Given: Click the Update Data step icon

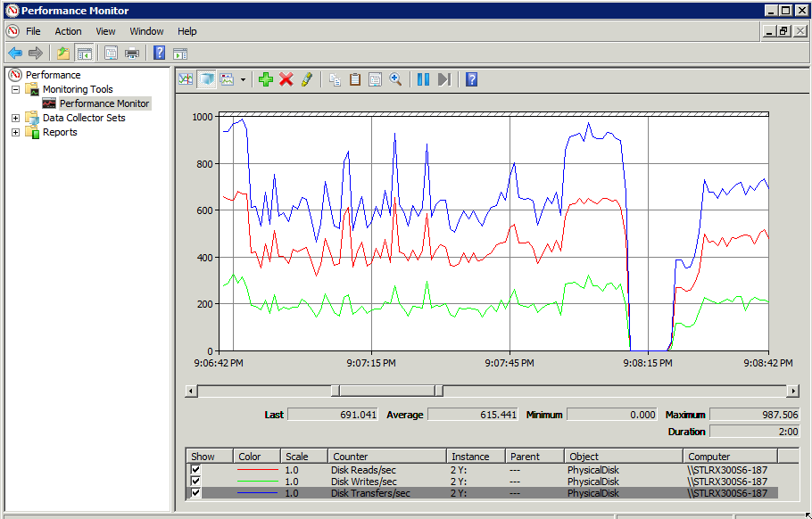Looking at the screenshot, I should tap(444, 79).
